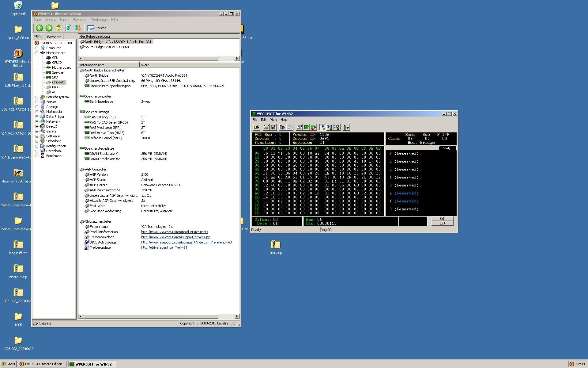Select South Bridge VIA VT82C686B entry
This screenshot has width=588, height=368.
(x=107, y=47)
